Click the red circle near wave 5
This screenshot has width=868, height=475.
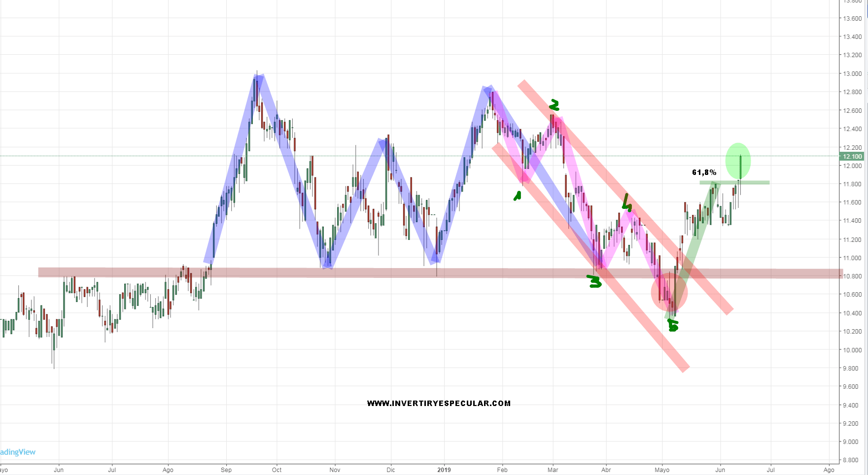tap(669, 292)
